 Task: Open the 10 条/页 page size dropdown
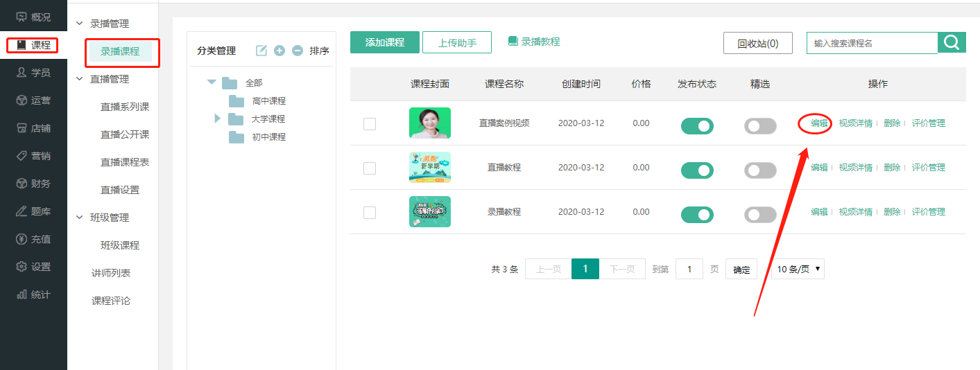coord(798,269)
